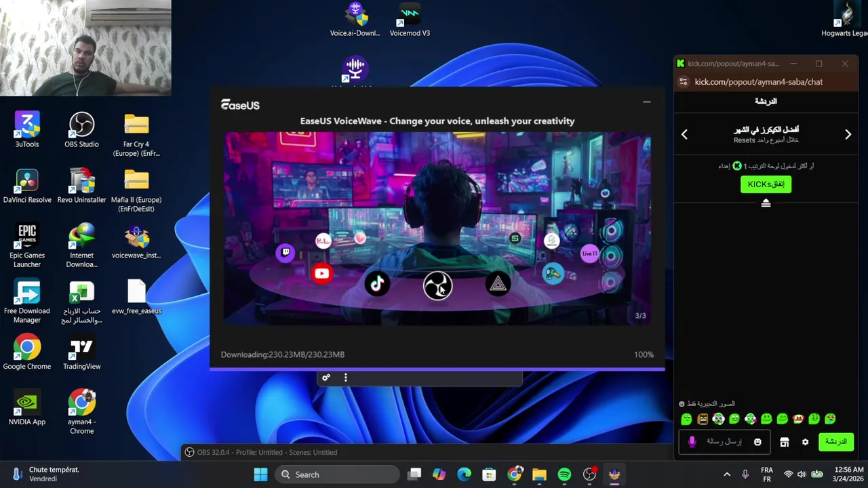This screenshot has height=488, width=868.
Task: Go to next Kick leaderboard with right arrow
Action: tap(848, 134)
